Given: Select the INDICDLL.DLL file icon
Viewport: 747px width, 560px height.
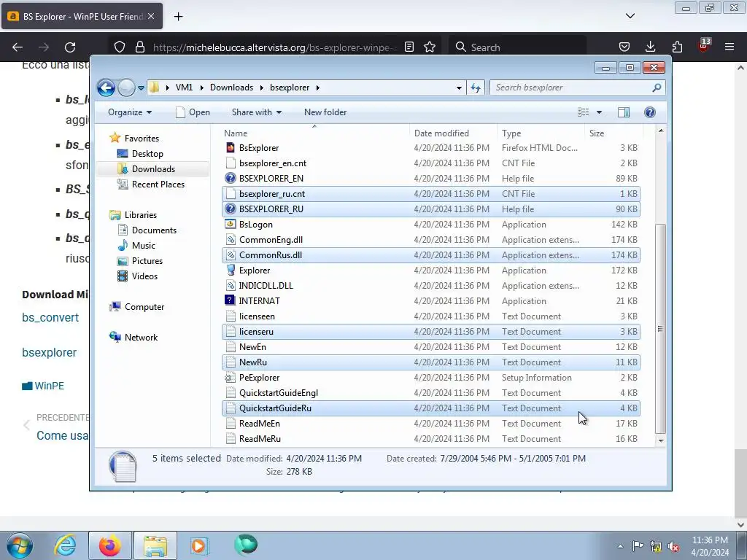Looking at the screenshot, I should coord(231,286).
